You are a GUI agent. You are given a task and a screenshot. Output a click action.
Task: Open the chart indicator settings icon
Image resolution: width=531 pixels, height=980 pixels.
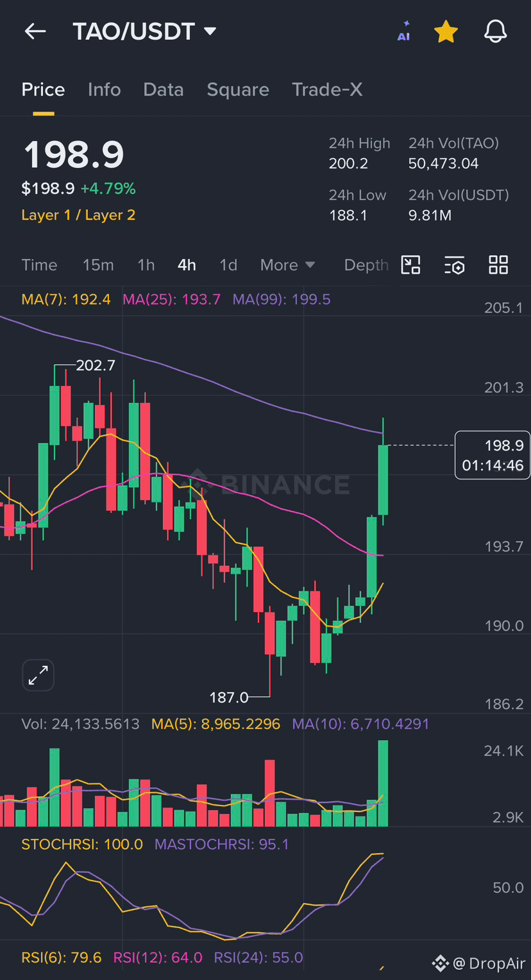click(x=454, y=265)
